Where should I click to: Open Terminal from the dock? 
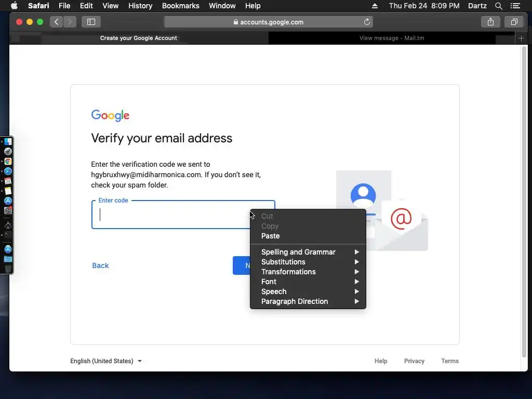click(8, 235)
